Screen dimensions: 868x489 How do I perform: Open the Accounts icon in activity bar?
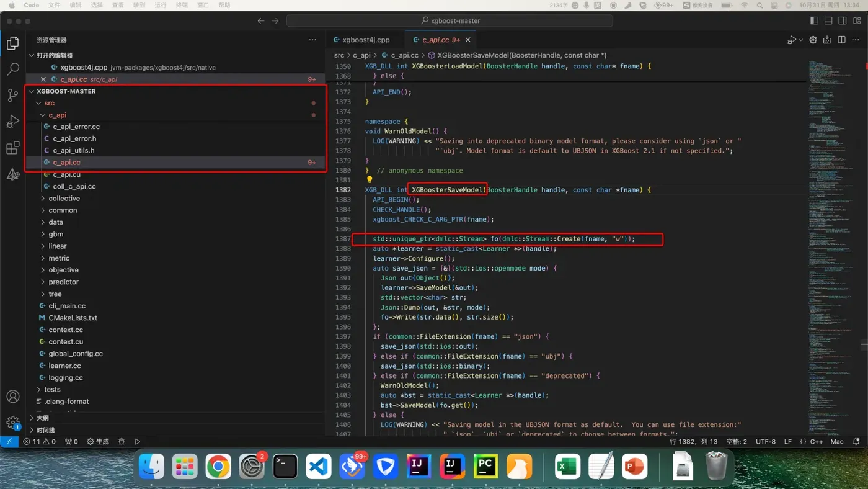(x=13, y=397)
